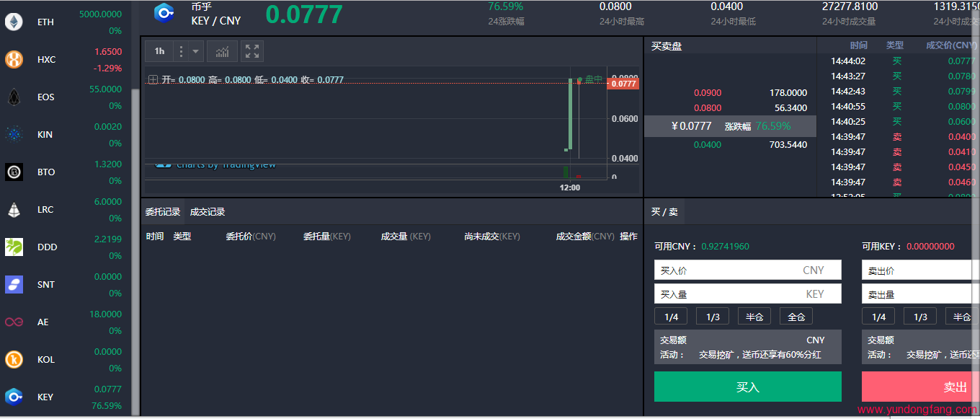
Task: Click the DDD coin icon
Action: (x=14, y=247)
